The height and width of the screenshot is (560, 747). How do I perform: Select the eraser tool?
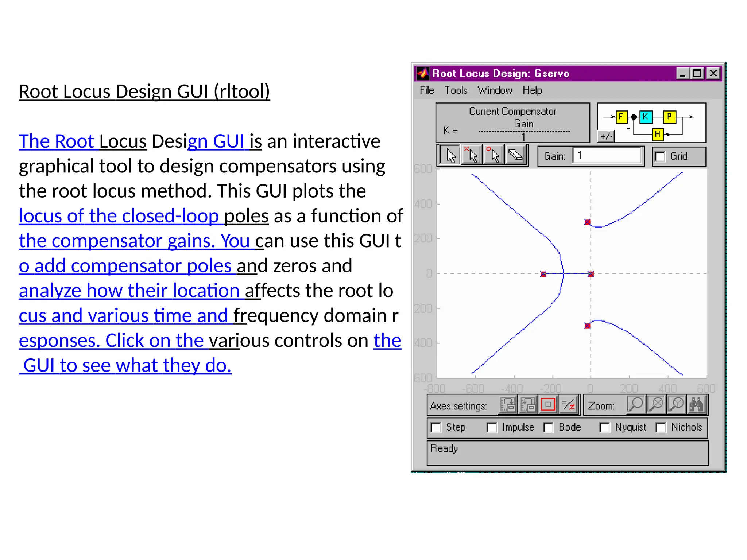(x=515, y=156)
